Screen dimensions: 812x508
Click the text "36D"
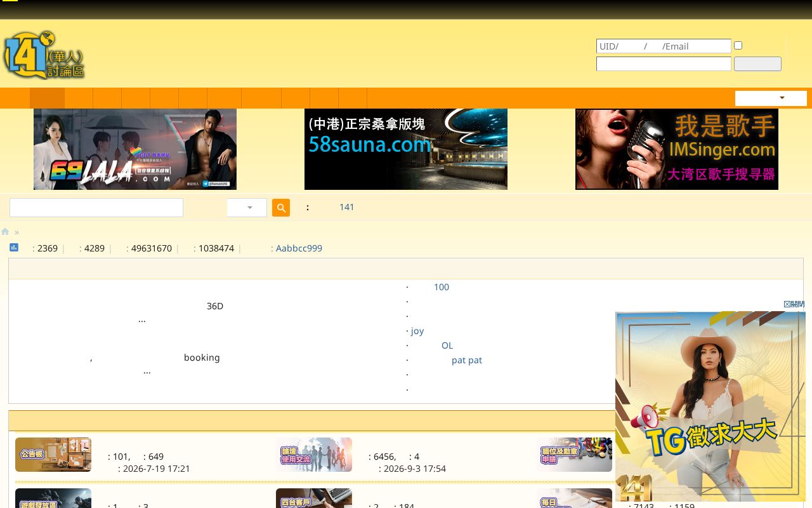215,306
